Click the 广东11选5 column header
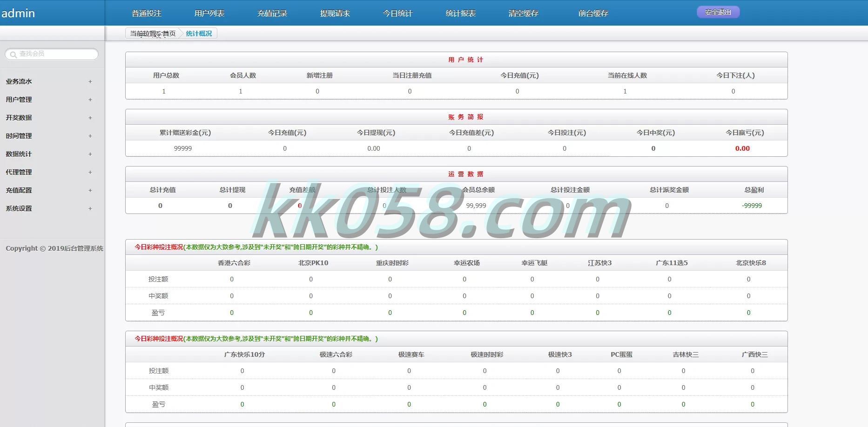Screen dimensions: 868x427 [672, 263]
